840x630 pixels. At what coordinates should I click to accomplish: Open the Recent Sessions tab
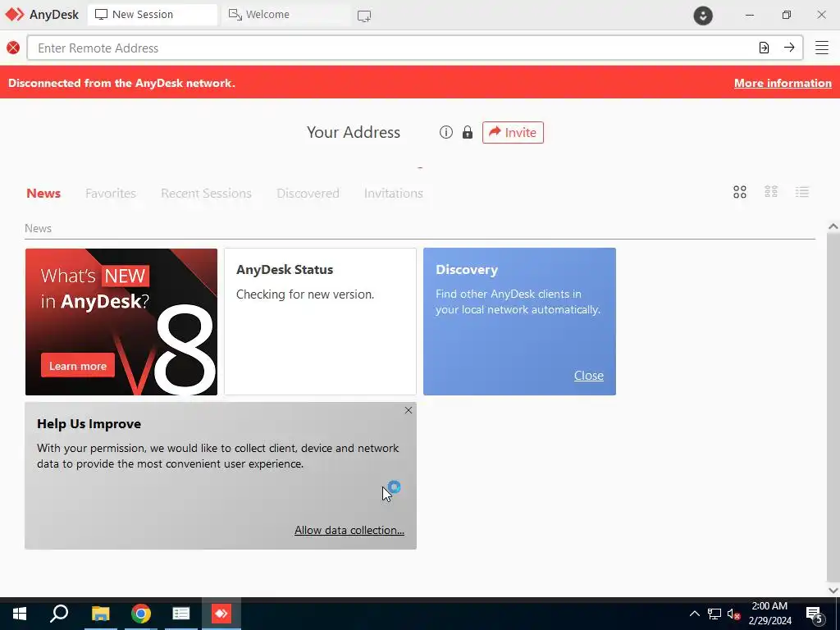point(206,193)
